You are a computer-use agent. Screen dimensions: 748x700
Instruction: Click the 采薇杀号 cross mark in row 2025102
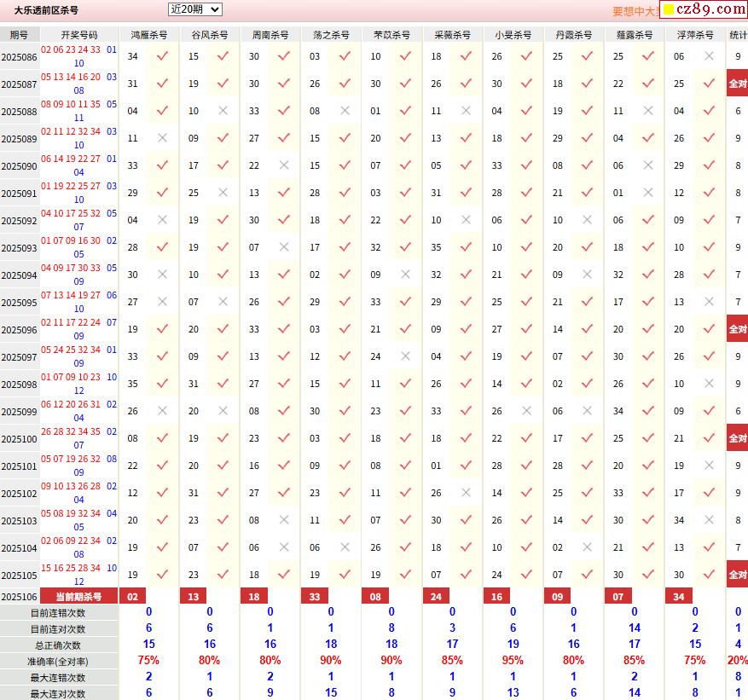pos(466,493)
